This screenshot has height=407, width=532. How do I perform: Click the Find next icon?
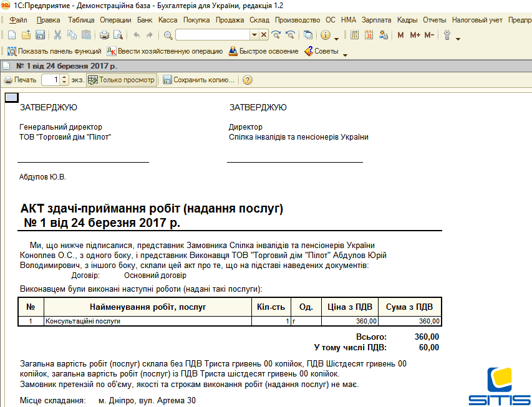coord(276,35)
